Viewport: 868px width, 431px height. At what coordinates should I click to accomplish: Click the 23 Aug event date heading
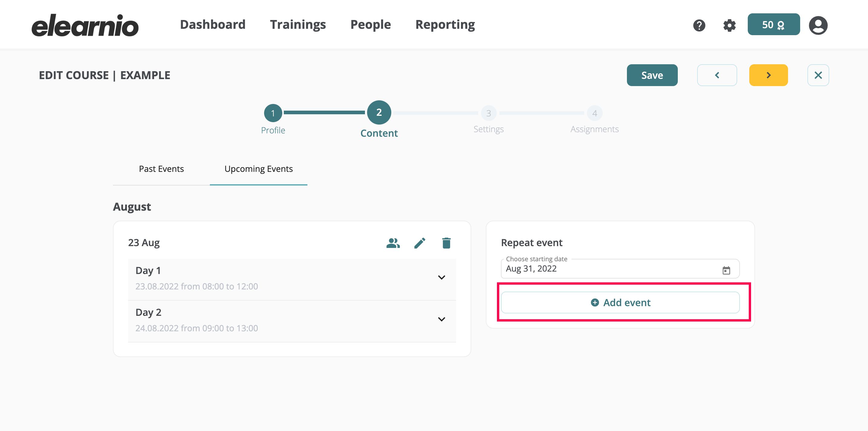[144, 243]
